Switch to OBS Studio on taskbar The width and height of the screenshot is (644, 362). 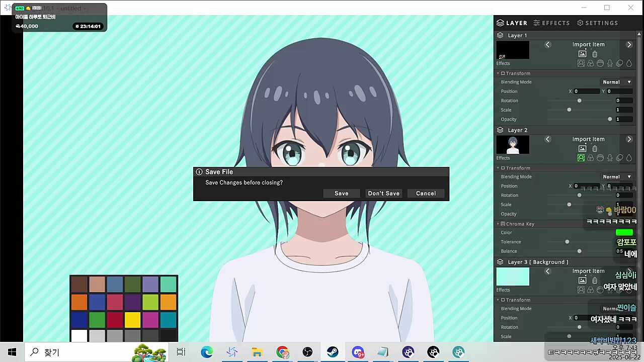coord(307,352)
